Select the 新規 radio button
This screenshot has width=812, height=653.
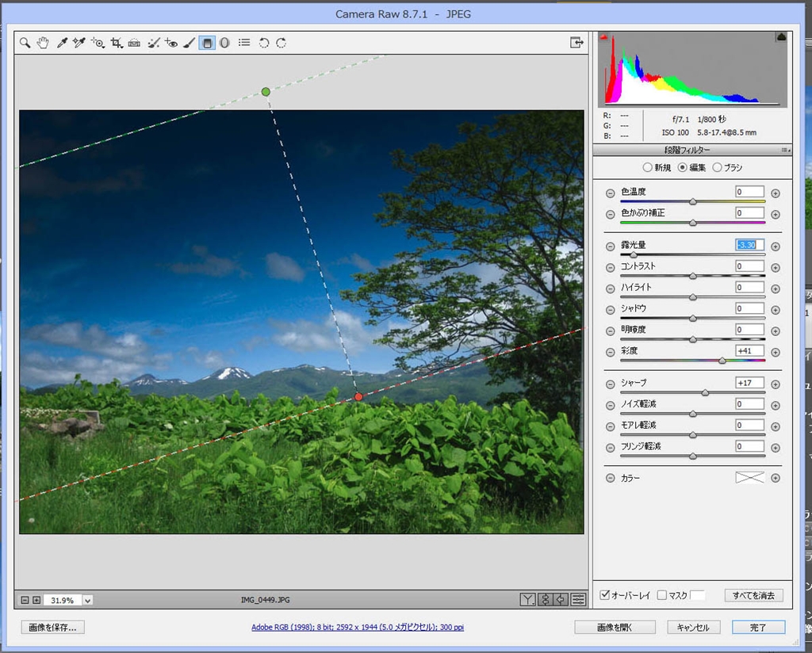tap(647, 168)
